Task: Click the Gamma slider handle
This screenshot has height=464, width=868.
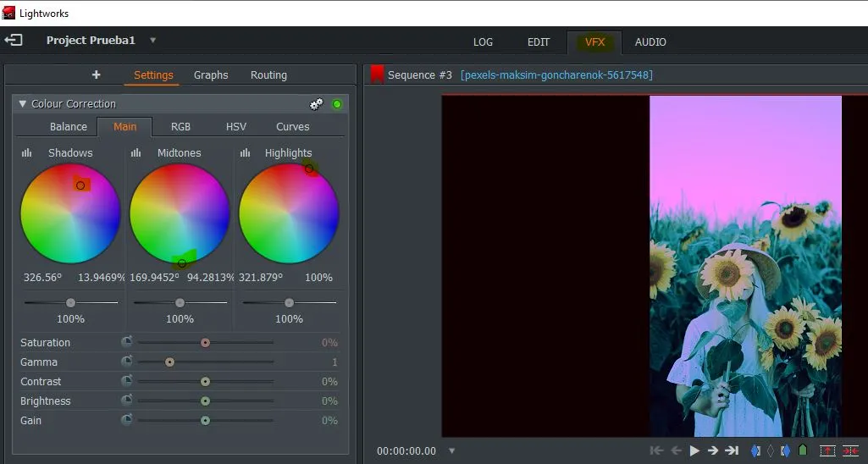Action: pos(170,362)
